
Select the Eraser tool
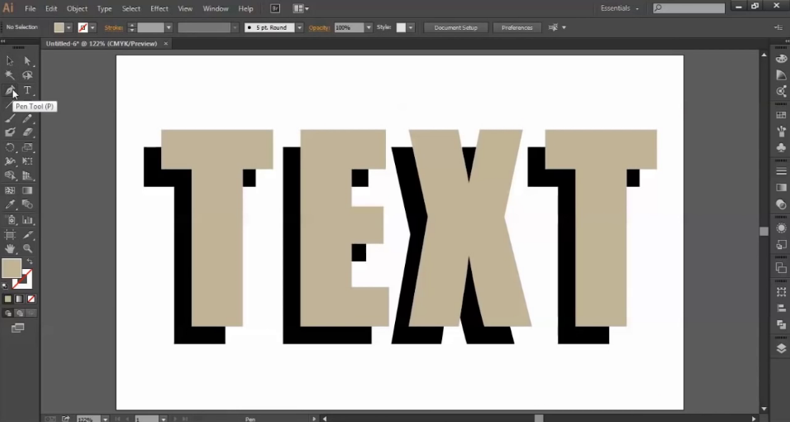(27, 132)
